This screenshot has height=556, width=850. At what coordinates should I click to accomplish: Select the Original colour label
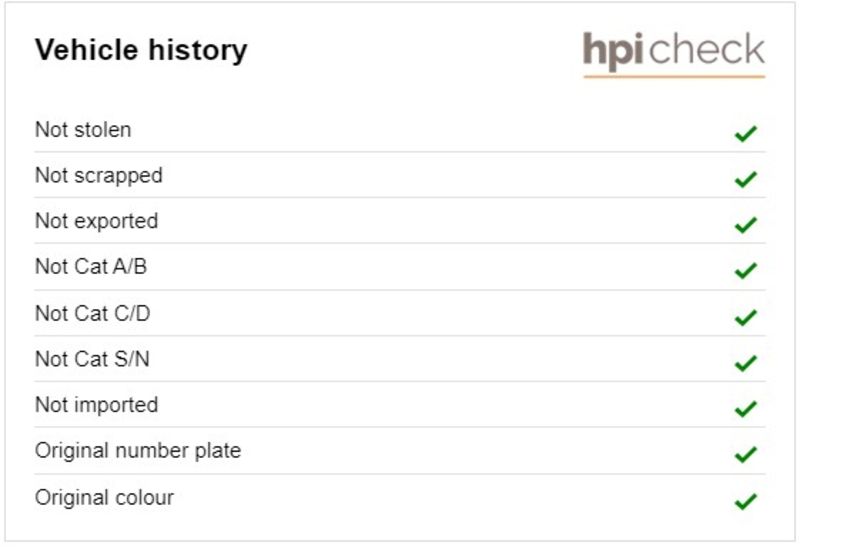(105, 497)
